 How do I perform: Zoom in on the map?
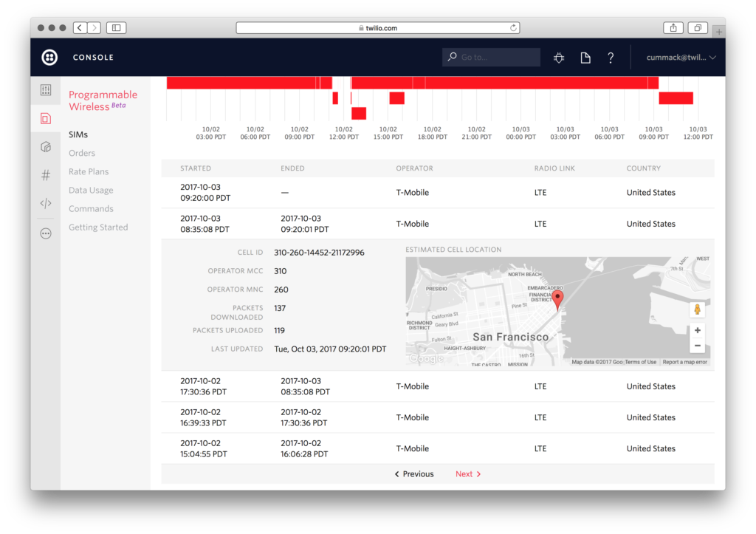pyautogui.click(x=697, y=330)
